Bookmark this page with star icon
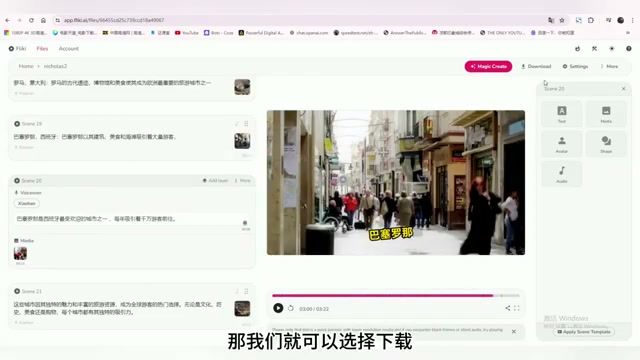 562,20
